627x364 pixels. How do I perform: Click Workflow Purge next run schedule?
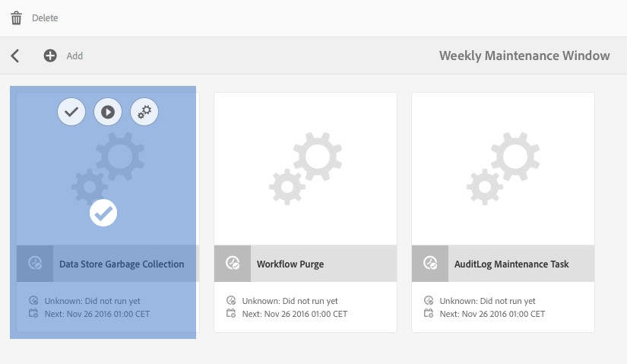[293, 314]
